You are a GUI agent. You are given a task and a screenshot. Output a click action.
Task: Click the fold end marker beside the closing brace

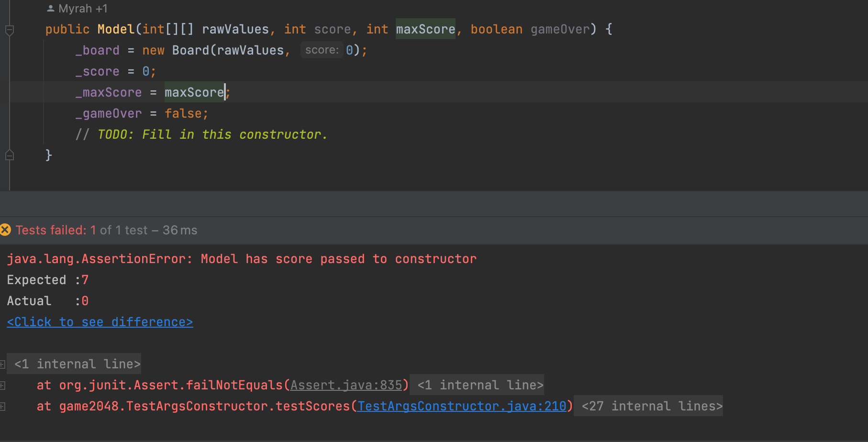pyautogui.click(x=9, y=155)
